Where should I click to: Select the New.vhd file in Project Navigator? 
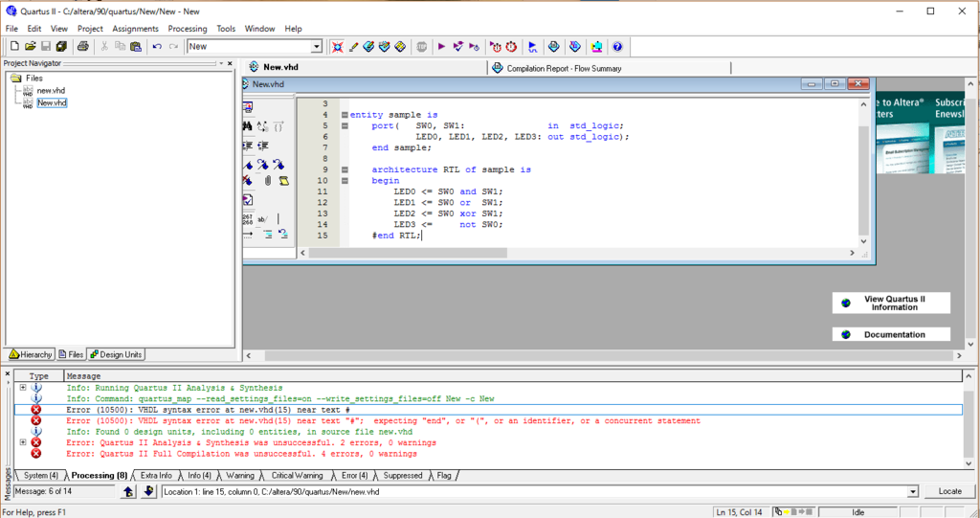52,102
